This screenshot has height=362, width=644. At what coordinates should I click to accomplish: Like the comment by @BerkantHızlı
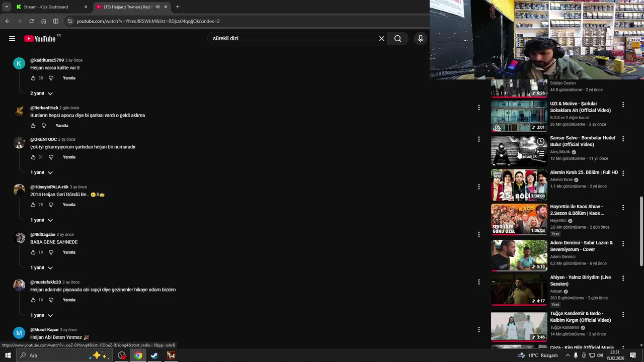click(33, 126)
